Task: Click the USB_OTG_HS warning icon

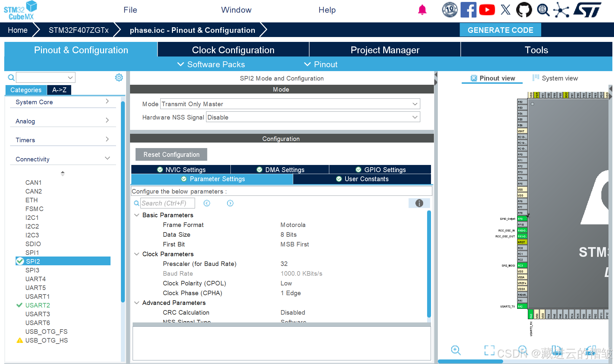Action: [20, 340]
